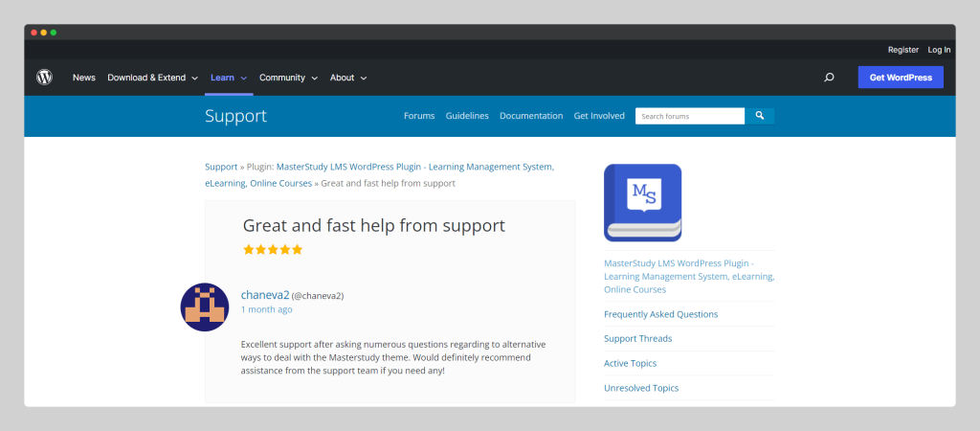Click the Register link
This screenshot has height=431, width=980.
pyautogui.click(x=903, y=50)
